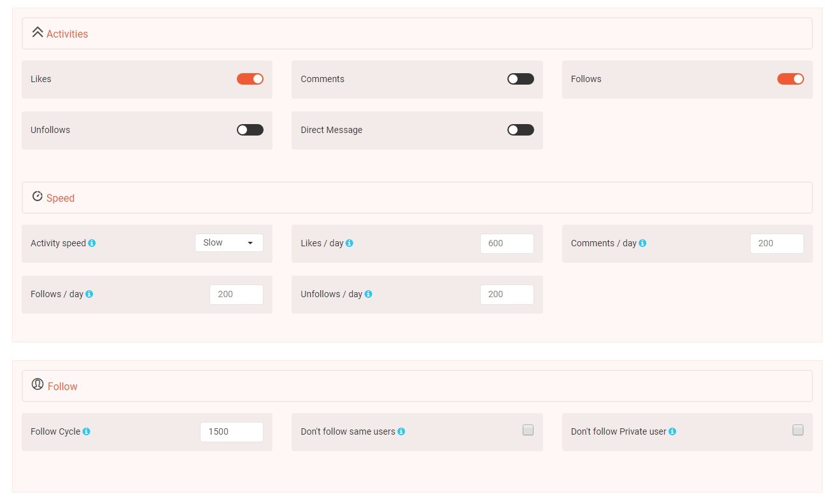
Task: Click info icon beside Activity speed
Action: (92, 243)
